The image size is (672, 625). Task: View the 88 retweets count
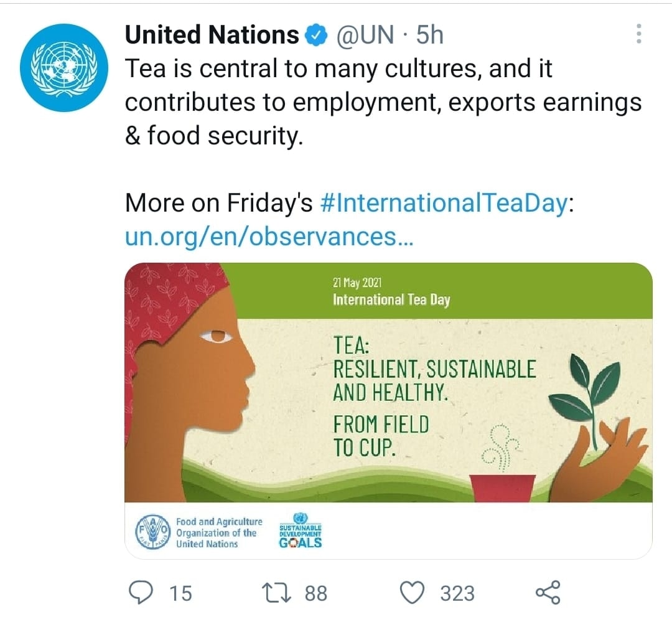pyautogui.click(x=315, y=593)
